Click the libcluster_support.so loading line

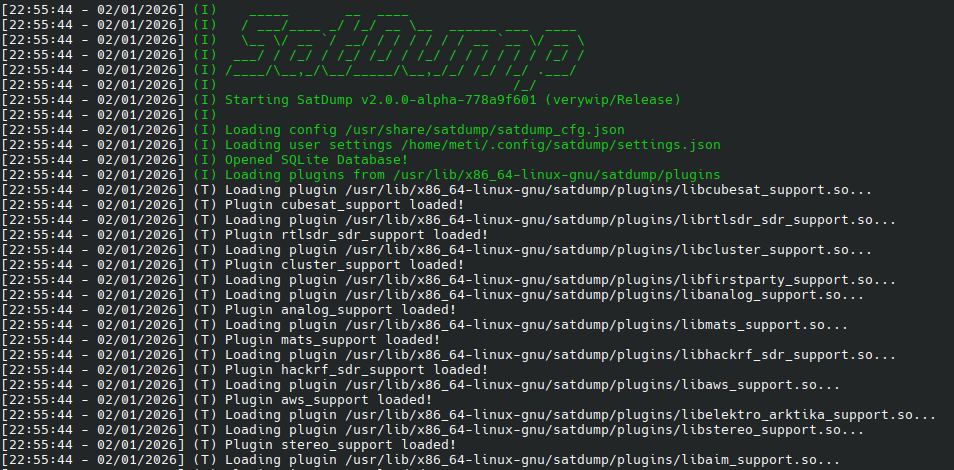coord(437,250)
